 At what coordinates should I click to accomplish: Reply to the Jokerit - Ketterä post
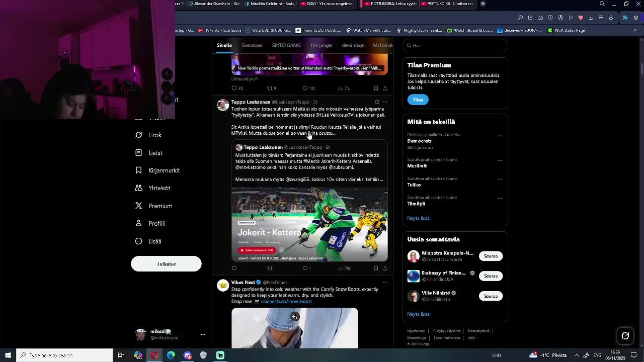(234, 268)
